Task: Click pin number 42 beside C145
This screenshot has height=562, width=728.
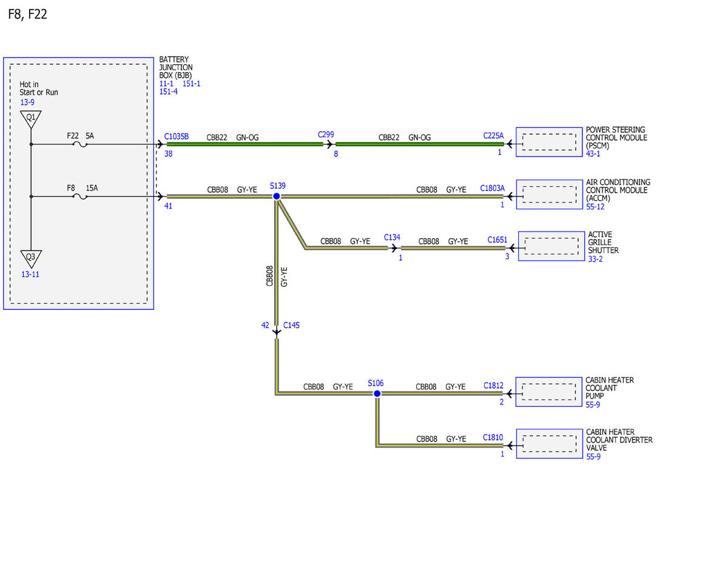Action: pos(265,326)
